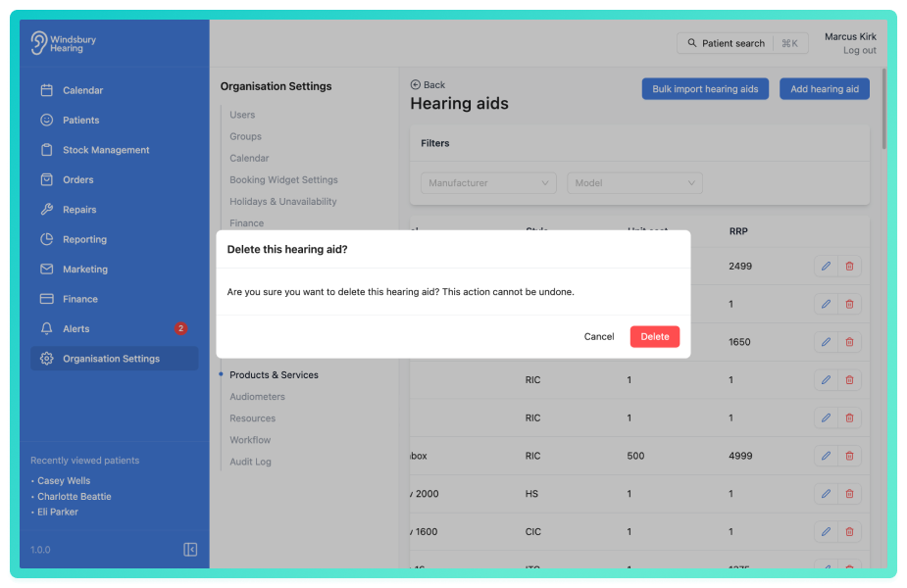Delete the hearing aid with RRP 4999
The image size is (907, 588).
[x=849, y=456]
